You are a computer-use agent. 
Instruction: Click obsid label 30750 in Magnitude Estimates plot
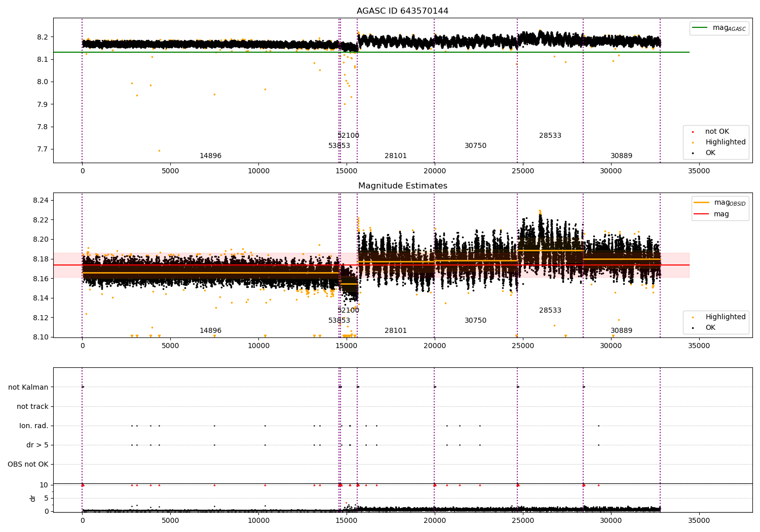[475, 321]
